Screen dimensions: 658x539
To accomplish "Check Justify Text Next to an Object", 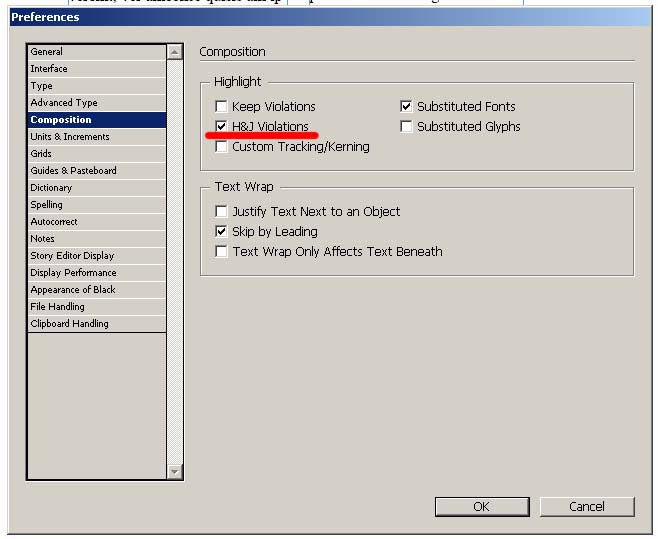I will pos(221,211).
